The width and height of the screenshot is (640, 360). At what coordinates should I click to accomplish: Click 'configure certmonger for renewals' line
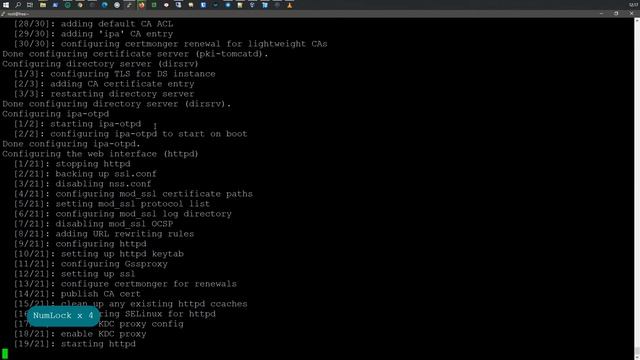pos(125,284)
